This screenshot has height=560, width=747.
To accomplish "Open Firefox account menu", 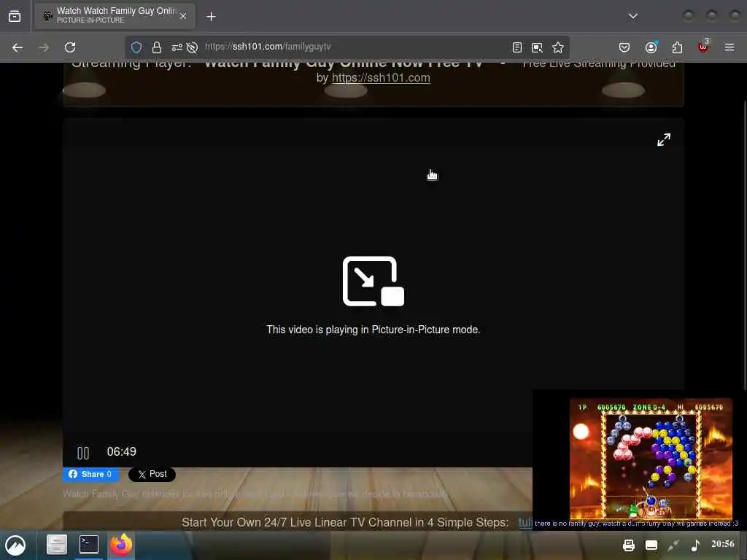I will coord(651,47).
